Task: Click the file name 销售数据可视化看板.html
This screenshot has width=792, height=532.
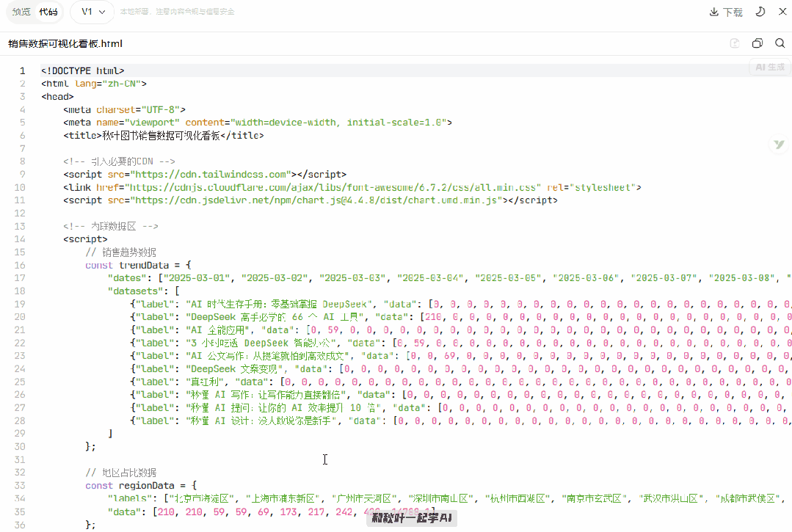Action: [x=65, y=44]
